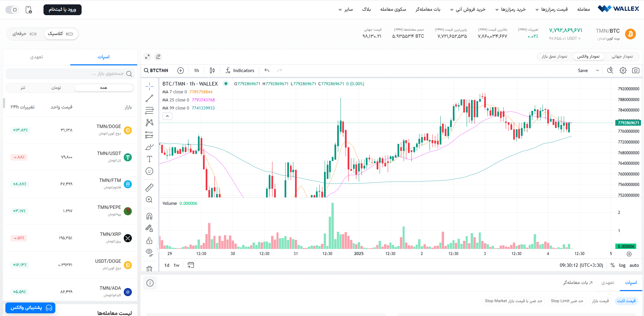
Task: Open سایر dropdown menu
Action: [346, 9]
